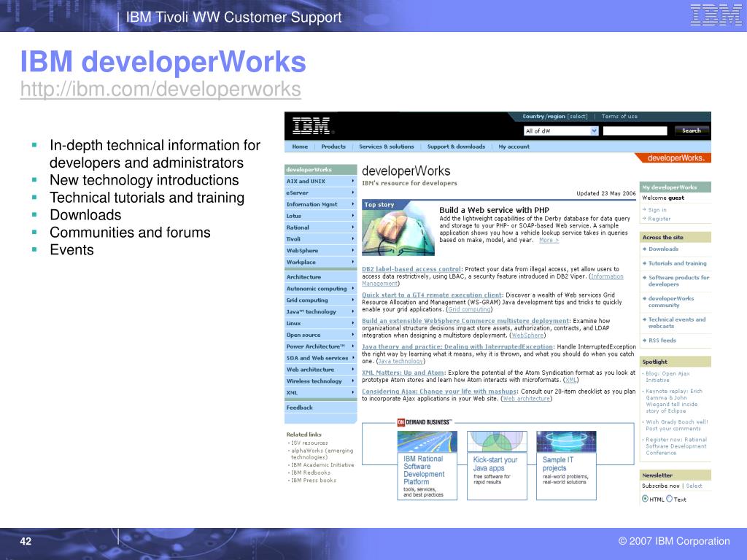
Task: Open the RSS feeds link
Action: [x=662, y=341]
